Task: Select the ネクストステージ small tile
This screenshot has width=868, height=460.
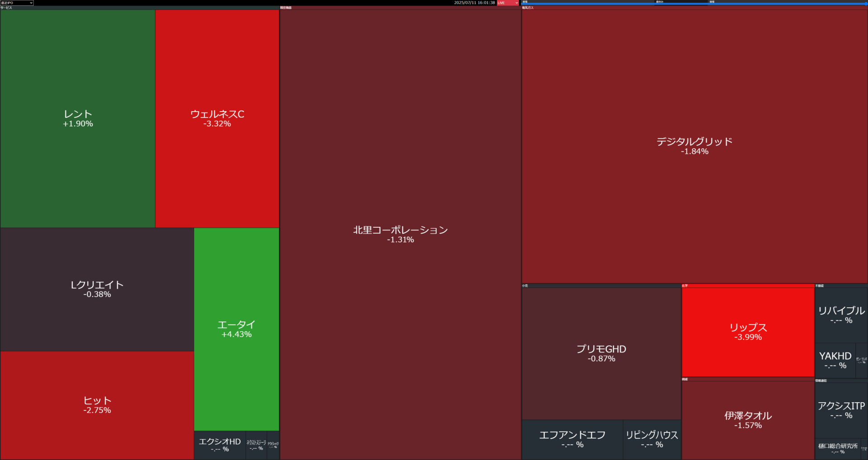Action: 256,445
